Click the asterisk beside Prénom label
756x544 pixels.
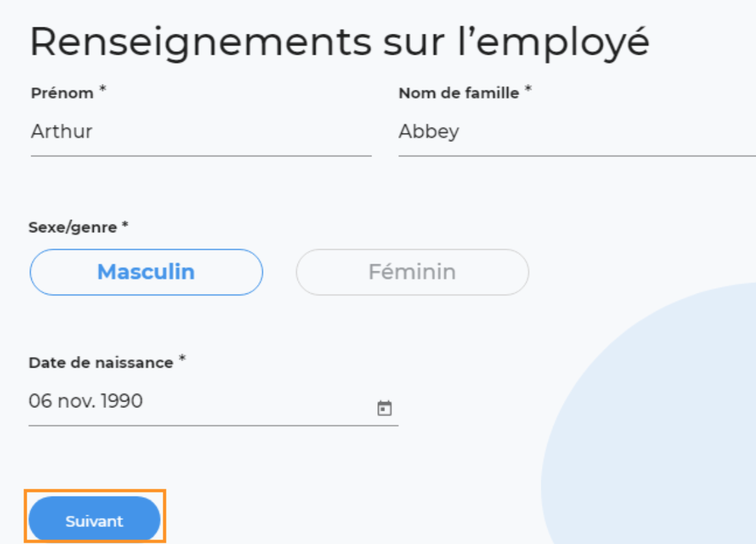[x=103, y=89]
